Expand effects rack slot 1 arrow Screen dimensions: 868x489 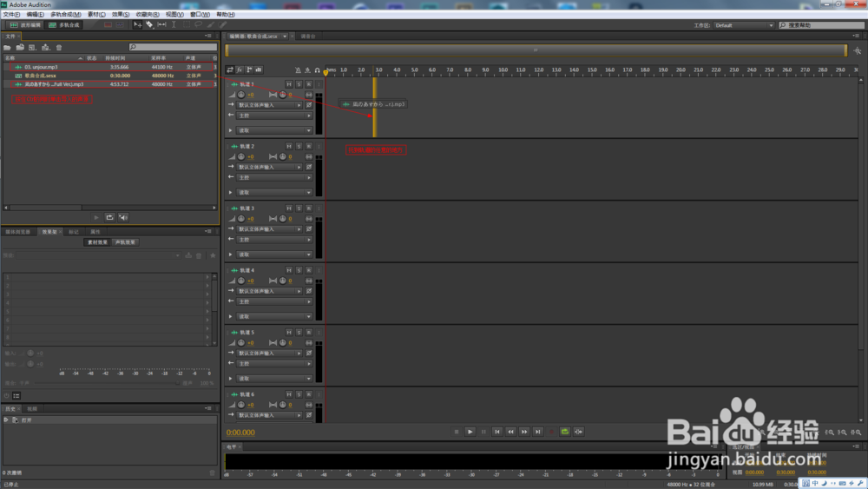point(207,277)
